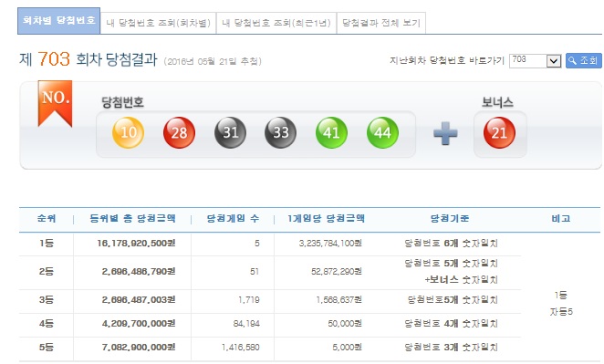Click the total 16,178,920,500원
Screen dimensions: 604x364
coord(136,244)
